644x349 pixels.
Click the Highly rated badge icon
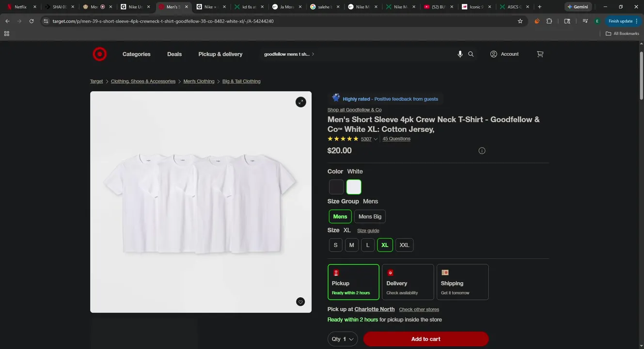pos(336,98)
